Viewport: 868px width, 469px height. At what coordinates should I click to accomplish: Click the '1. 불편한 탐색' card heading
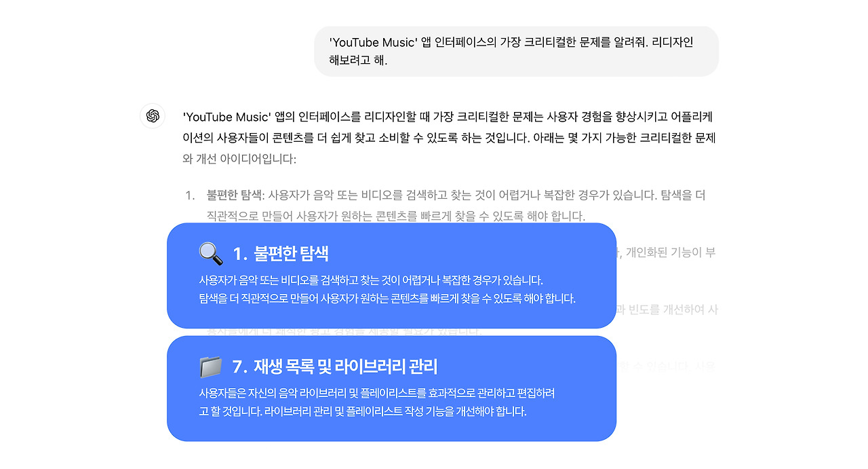pyautogui.click(x=281, y=254)
